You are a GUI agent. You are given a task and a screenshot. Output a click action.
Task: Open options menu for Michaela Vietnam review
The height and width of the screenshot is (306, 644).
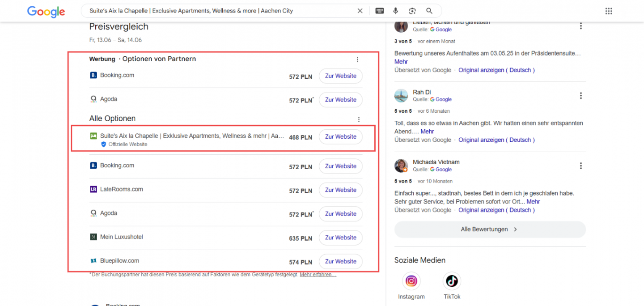click(x=580, y=166)
